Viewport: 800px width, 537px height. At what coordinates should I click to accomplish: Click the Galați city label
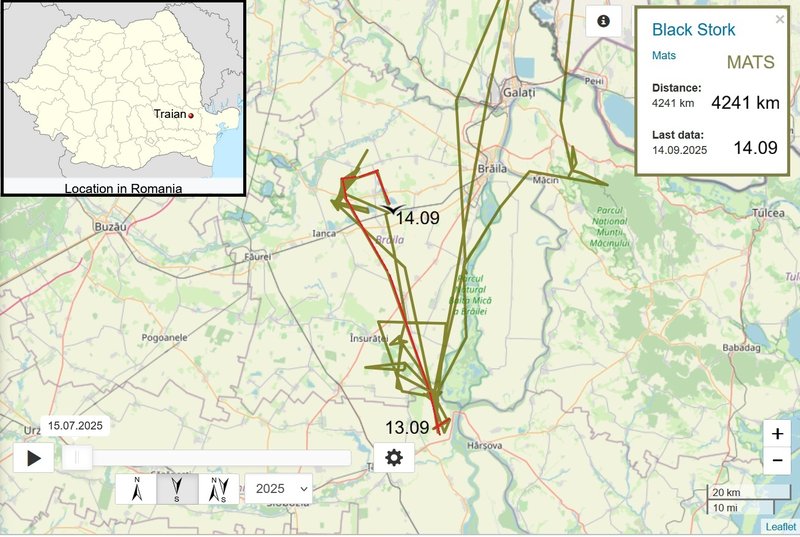(x=519, y=93)
